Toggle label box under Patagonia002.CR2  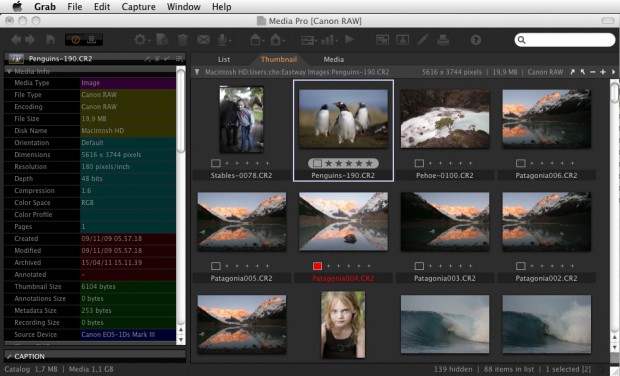521,266
